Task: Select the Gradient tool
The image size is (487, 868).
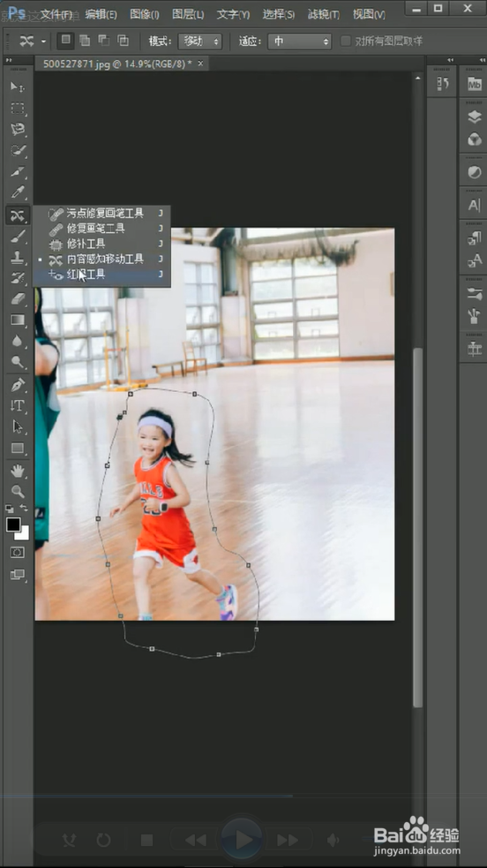Action: click(18, 320)
